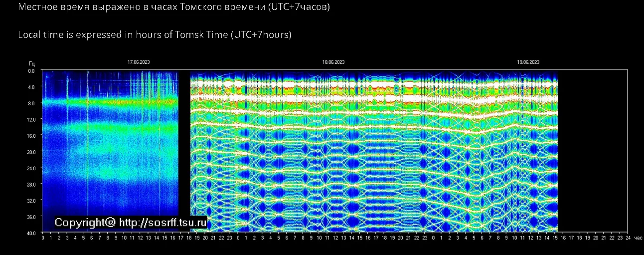
Task: Open the Copyright http://sosrff.tsu.ru text
Action: click(x=131, y=223)
